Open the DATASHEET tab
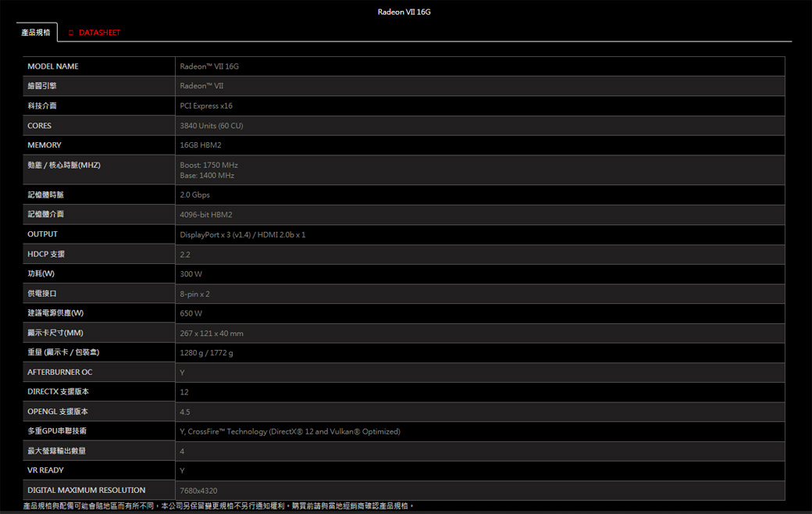Image resolution: width=812 pixels, height=514 pixels. point(99,33)
